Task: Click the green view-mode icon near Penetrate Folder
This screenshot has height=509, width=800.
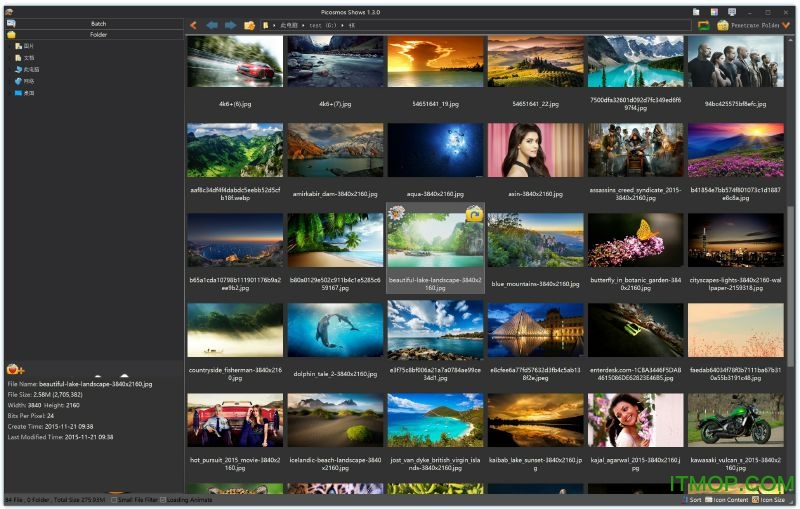Action: point(704,25)
